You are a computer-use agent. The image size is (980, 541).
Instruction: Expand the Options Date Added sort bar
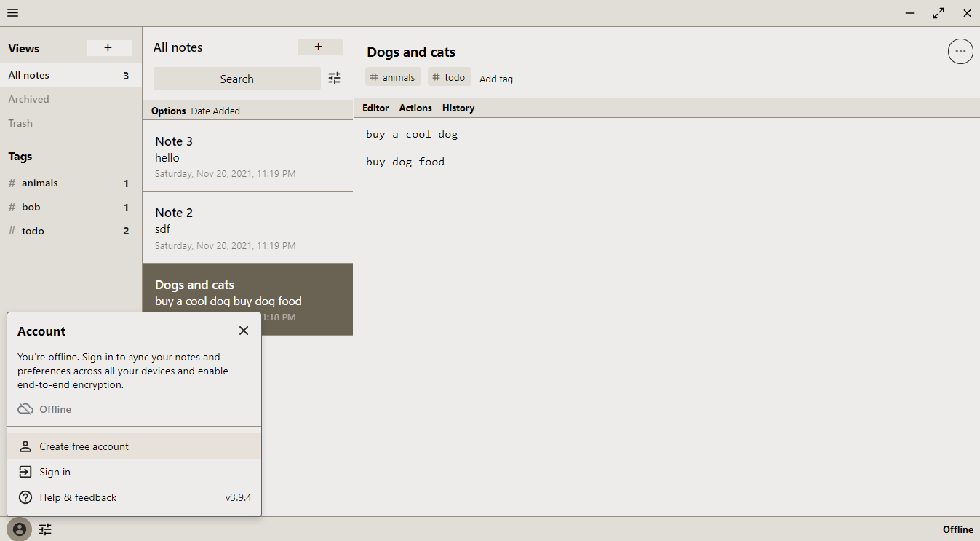tap(195, 111)
